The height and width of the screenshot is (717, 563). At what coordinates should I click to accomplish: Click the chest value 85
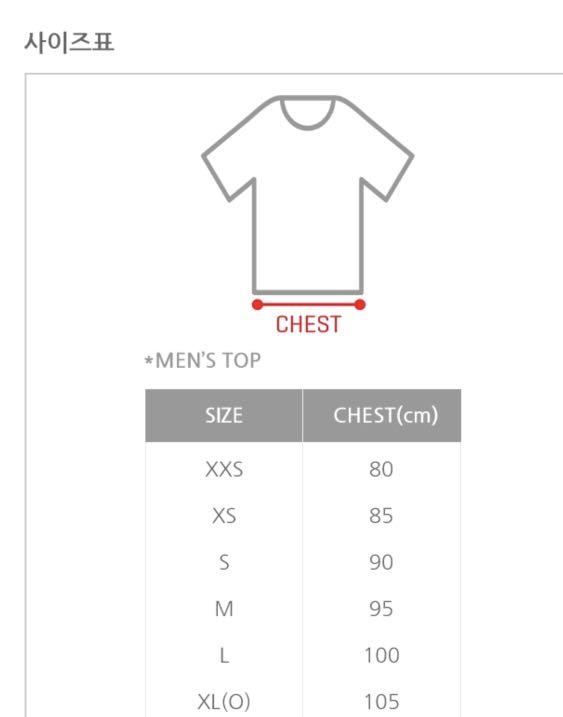(x=381, y=516)
